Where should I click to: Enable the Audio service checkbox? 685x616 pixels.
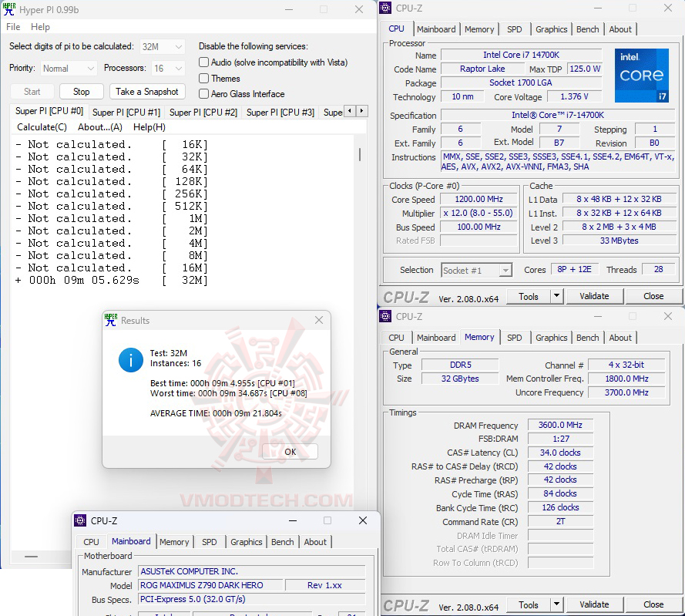pyautogui.click(x=203, y=62)
